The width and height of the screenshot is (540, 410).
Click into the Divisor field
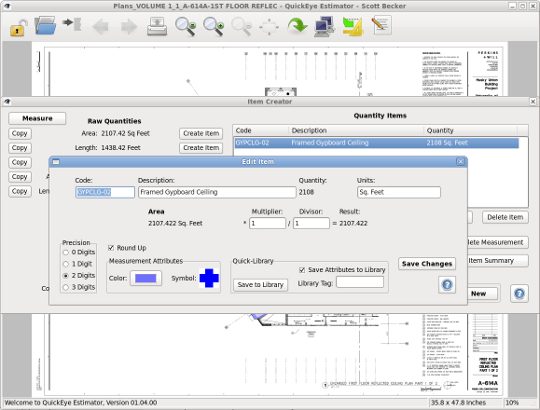pyautogui.click(x=311, y=223)
